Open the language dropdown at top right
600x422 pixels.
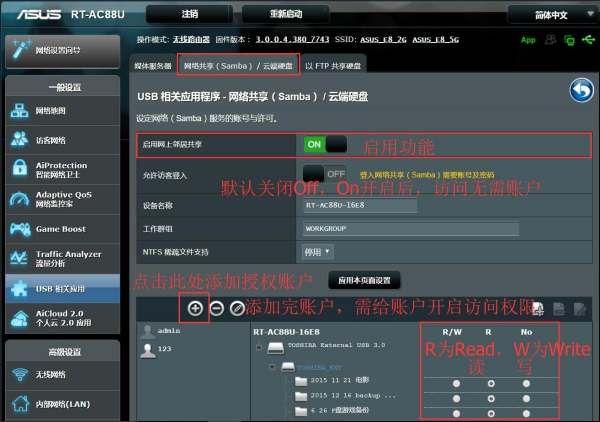click(x=553, y=15)
